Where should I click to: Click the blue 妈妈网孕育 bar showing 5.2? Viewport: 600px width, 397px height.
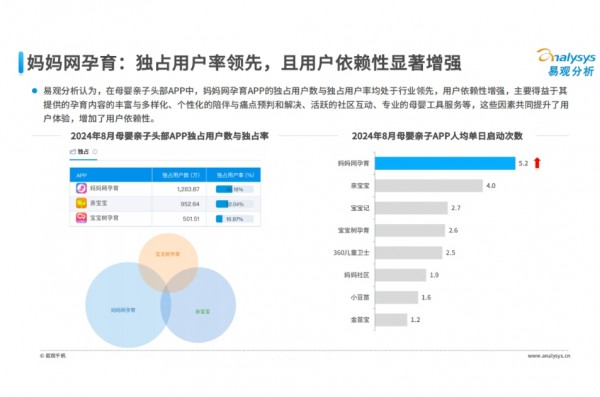(x=445, y=163)
